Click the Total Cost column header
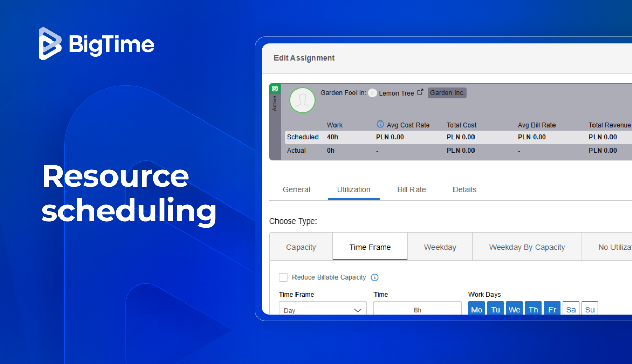Viewport: 632px width, 364px height. pos(462,125)
